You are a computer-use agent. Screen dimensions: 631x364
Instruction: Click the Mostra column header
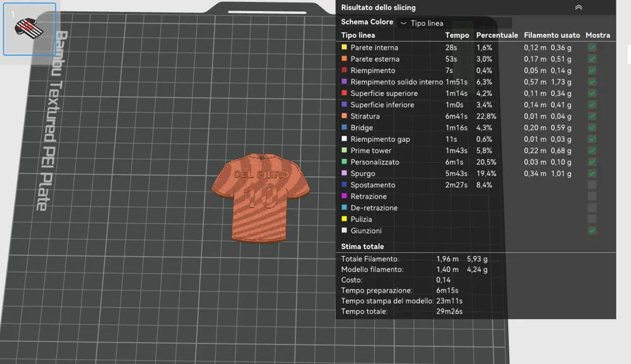tap(598, 35)
